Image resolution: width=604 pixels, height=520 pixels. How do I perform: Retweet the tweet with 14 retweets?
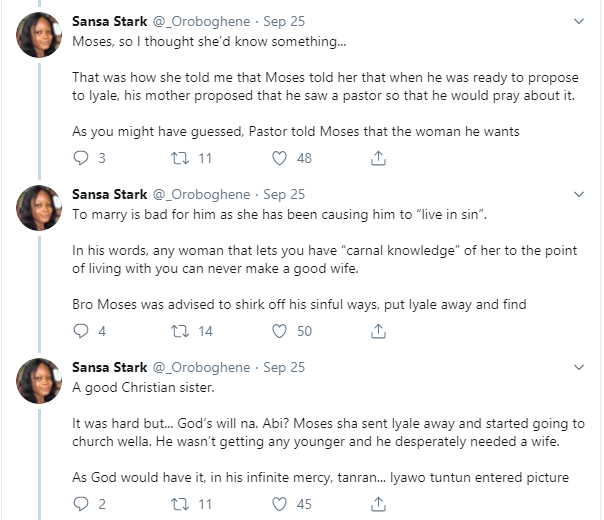click(180, 331)
